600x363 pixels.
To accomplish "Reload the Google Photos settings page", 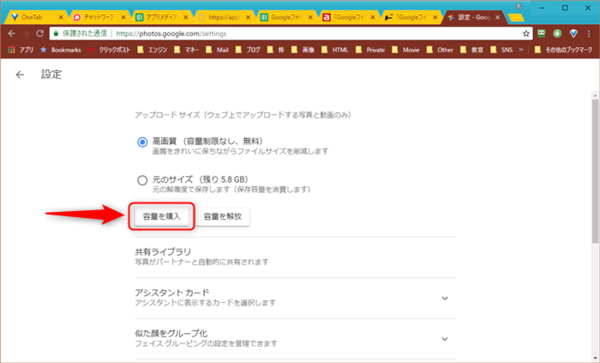I will [40, 34].
